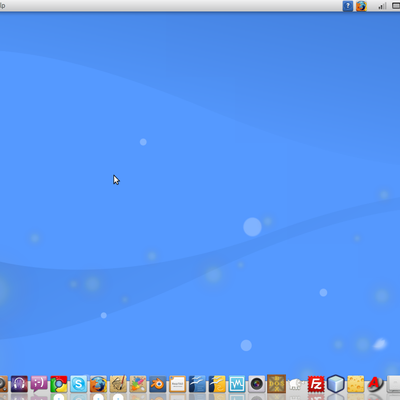
Task: Open Firefox from the dock
Action: [98, 384]
